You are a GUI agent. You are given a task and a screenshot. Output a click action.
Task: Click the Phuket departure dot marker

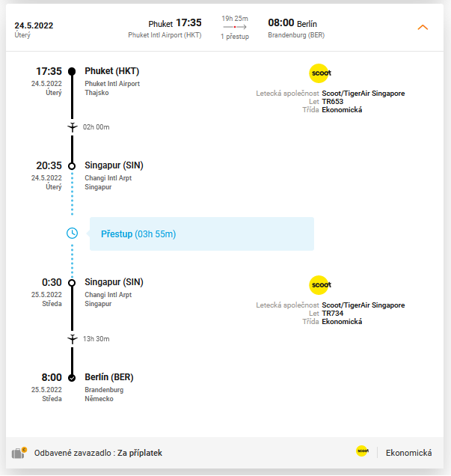coord(72,71)
